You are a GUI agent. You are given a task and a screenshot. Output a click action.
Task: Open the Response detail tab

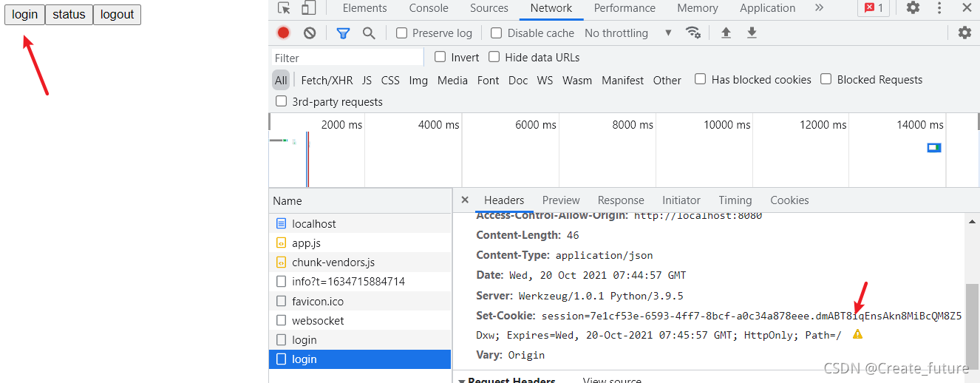point(621,200)
